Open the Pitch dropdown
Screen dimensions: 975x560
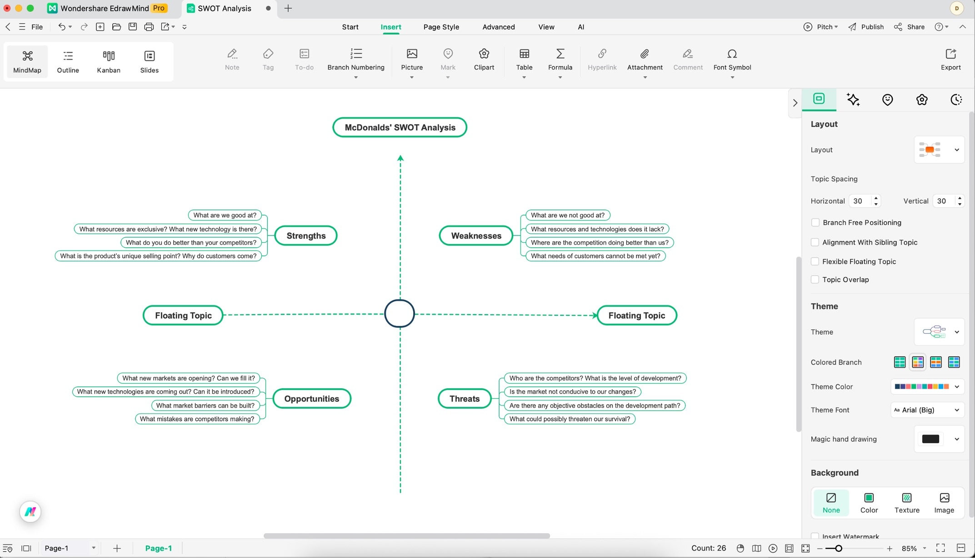[x=821, y=27]
